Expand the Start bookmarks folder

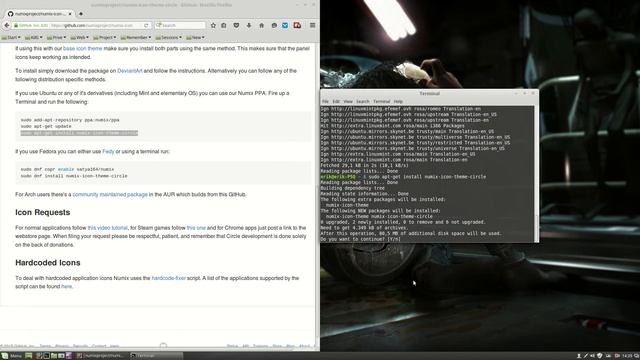pos(11,38)
